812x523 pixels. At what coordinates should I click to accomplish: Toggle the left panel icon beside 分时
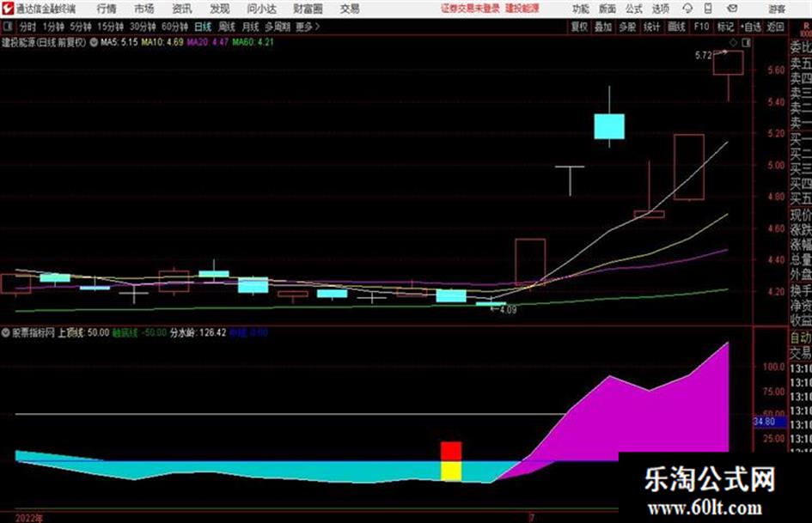coord(7,27)
